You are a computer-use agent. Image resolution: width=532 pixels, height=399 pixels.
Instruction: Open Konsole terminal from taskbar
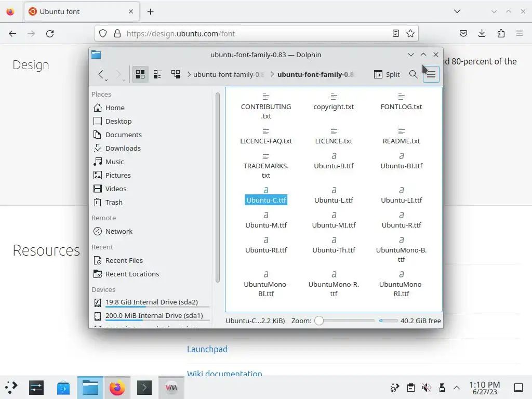[x=144, y=387]
